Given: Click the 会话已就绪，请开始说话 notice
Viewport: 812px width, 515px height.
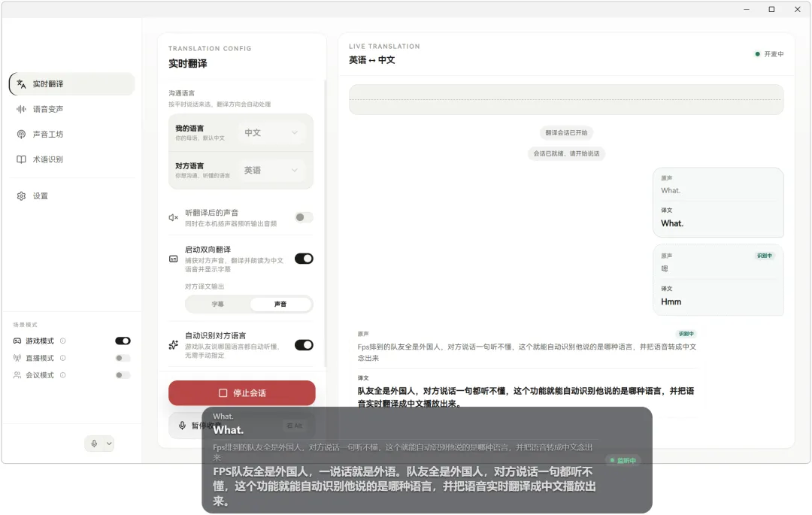Looking at the screenshot, I should click(566, 153).
